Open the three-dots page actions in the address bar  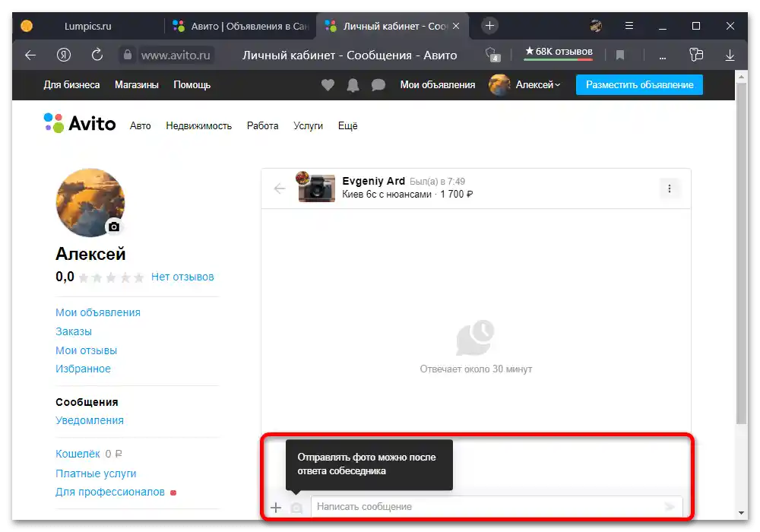tap(663, 57)
